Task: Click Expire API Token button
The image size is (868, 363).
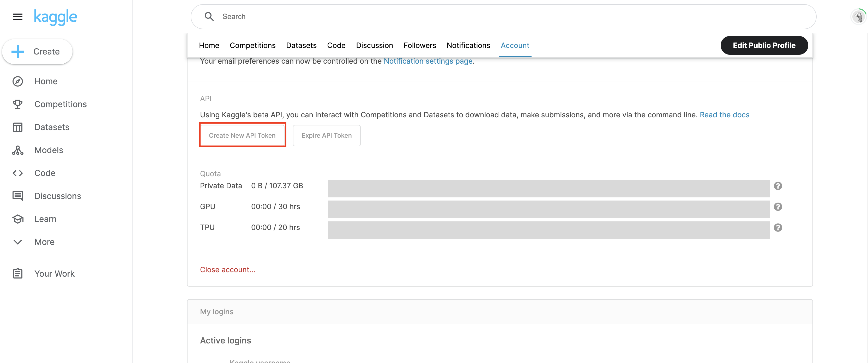Action: click(x=326, y=135)
